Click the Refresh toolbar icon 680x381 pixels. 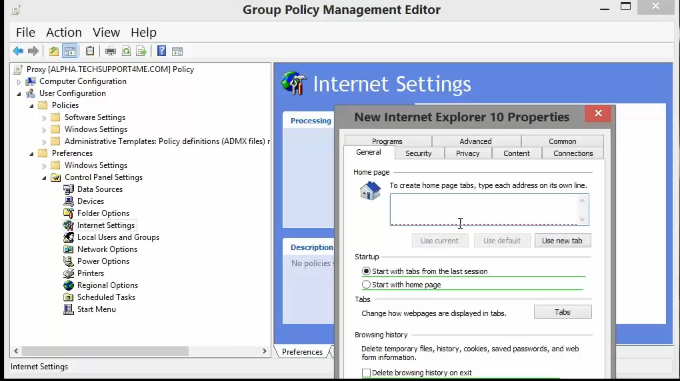126,51
